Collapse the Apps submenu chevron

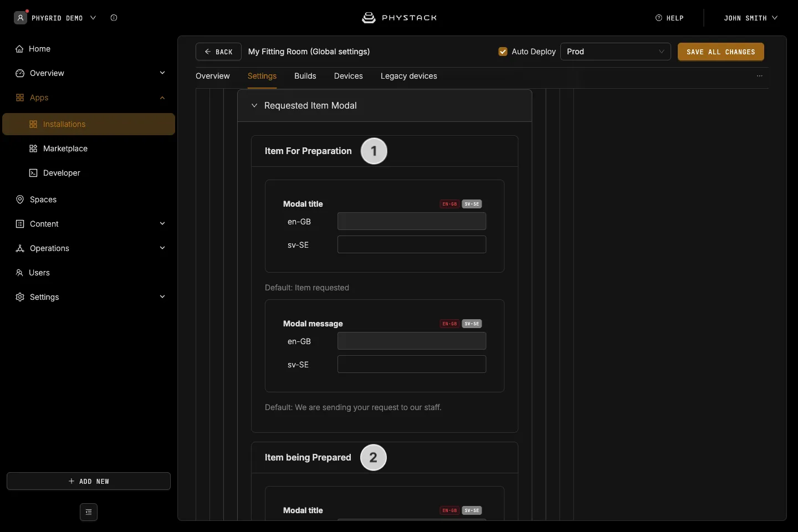pyautogui.click(x=162, y=98)
